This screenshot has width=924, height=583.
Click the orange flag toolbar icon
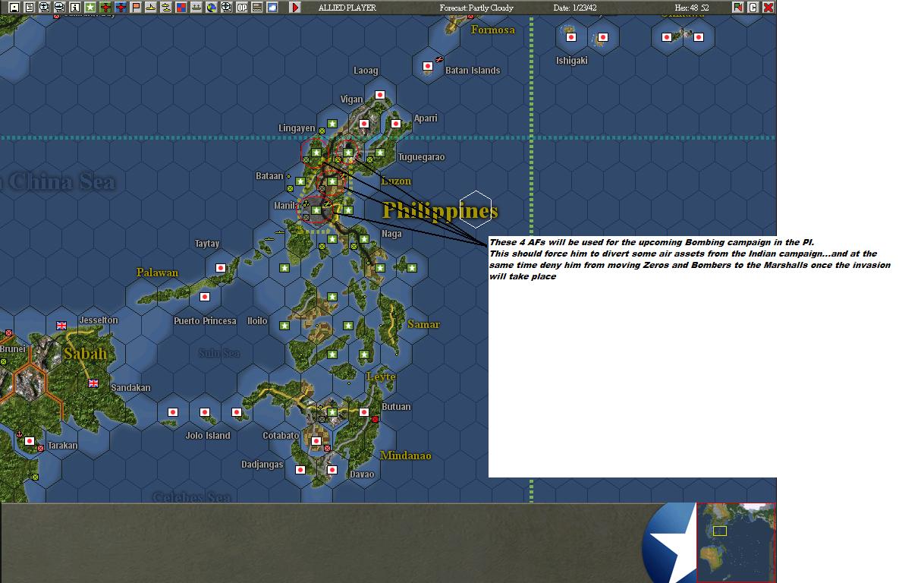[x=136, y=8]
